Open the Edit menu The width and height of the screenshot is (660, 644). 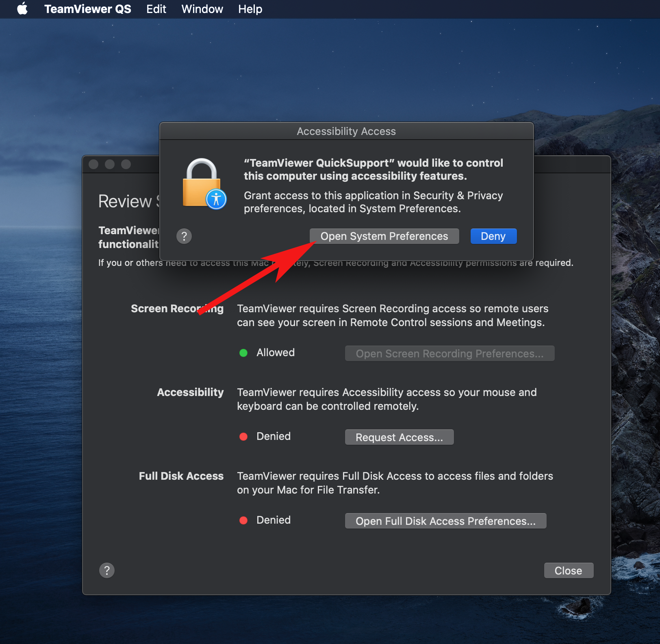click(156, 9)
